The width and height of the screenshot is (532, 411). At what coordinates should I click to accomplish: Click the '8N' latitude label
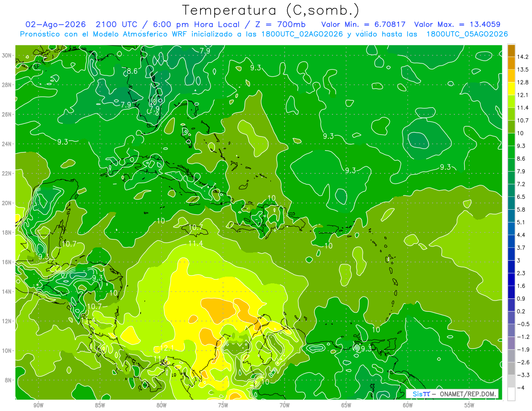[x=8, y=380]
